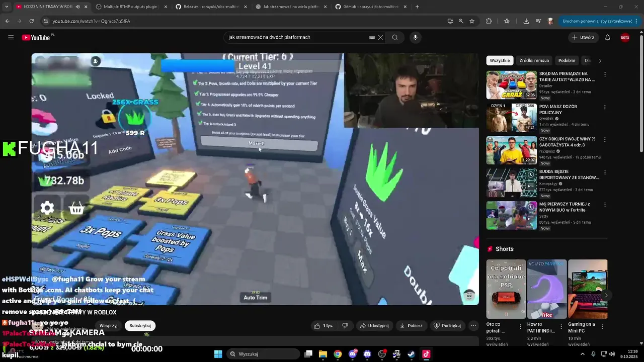This screenshot has height=362, width=644.
Task: Select the Wszystkie filter chip
Action: 500,60
